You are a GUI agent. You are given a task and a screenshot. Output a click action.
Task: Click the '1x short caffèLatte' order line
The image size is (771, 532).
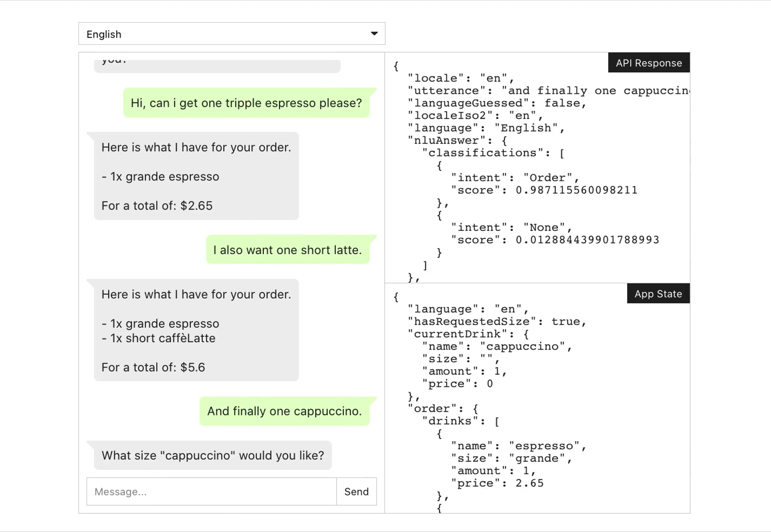[x=159, y=338]
